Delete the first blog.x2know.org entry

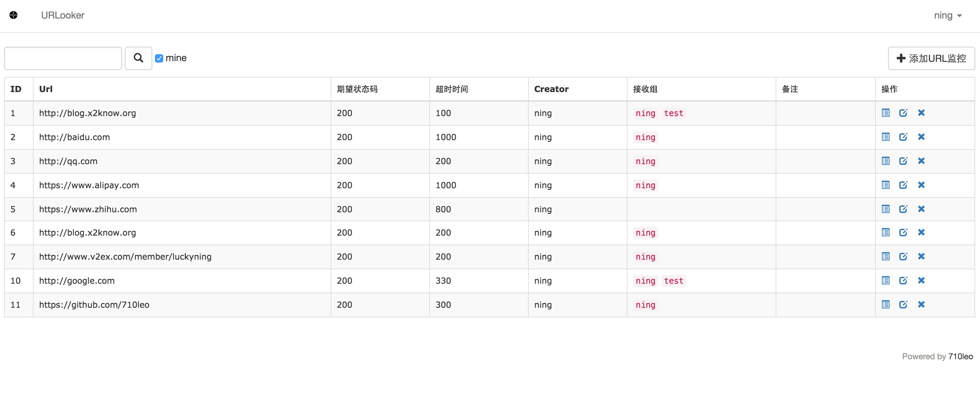921,113
